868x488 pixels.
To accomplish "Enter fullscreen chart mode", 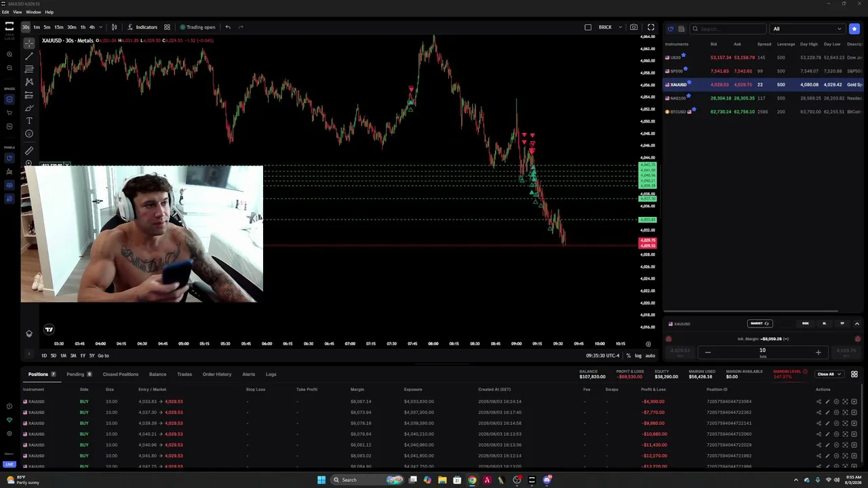I will point(651,27).
